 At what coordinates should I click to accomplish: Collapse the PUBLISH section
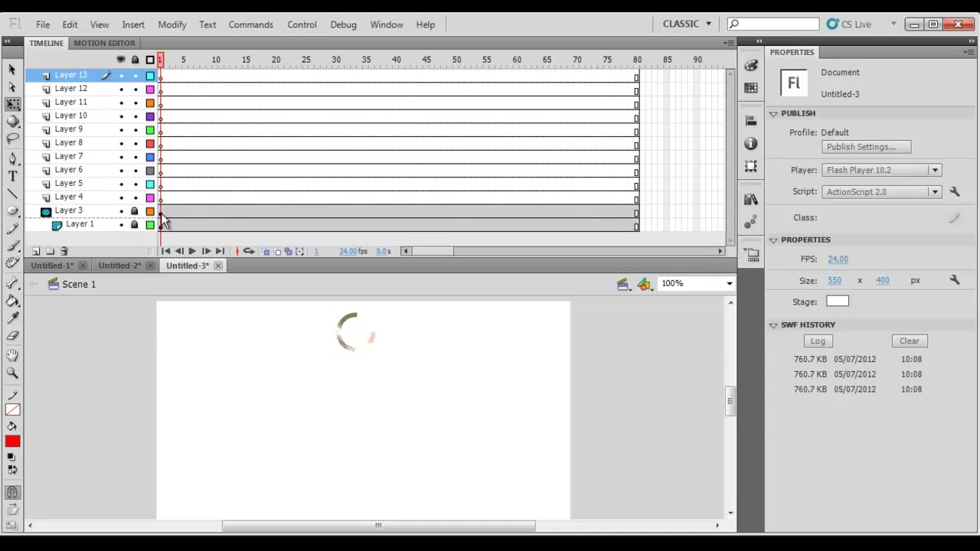tap(773, 113)
